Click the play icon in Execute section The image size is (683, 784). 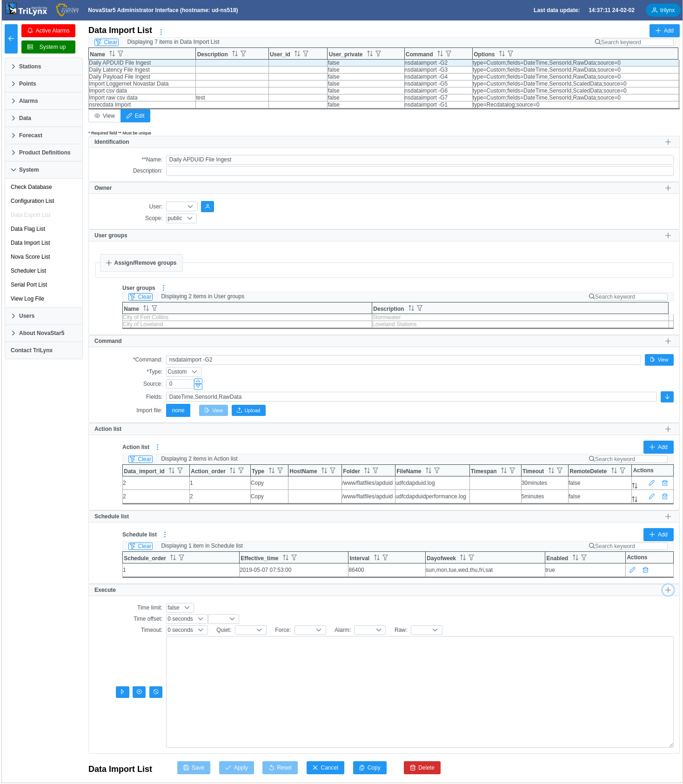[x=122, y=692]
